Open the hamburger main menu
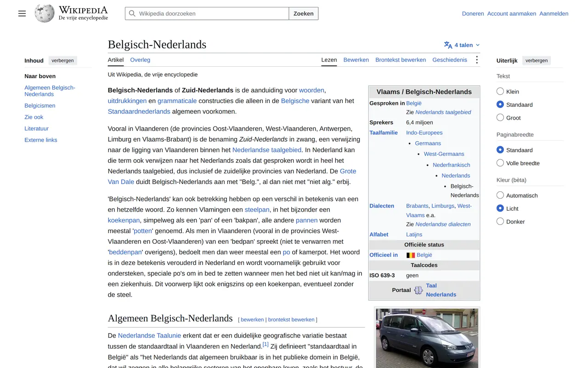The width and height of the screenshot is (588, 368). [22, 13]
